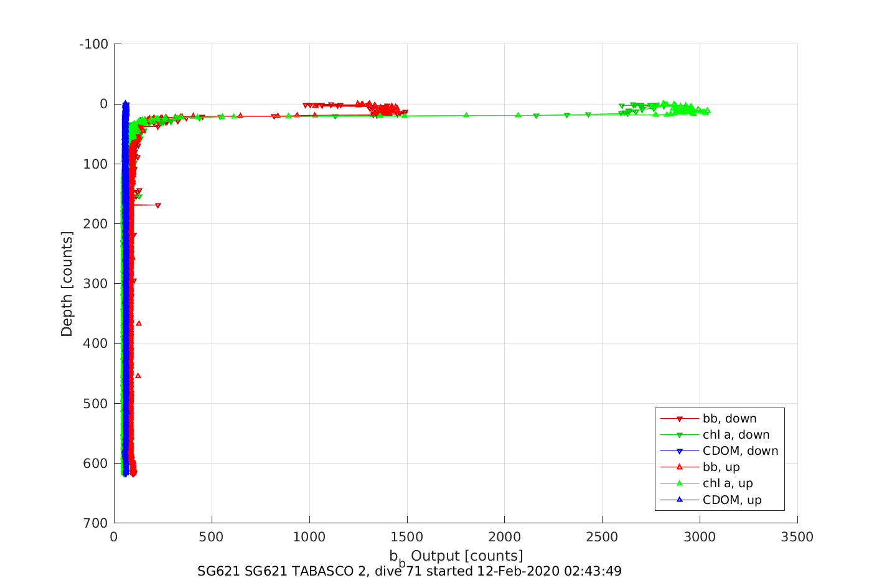Click the SG621 TABASCO 2 dive title text
Screen dimensions: 882x588
pyautogui.click(x=410, y=571)
